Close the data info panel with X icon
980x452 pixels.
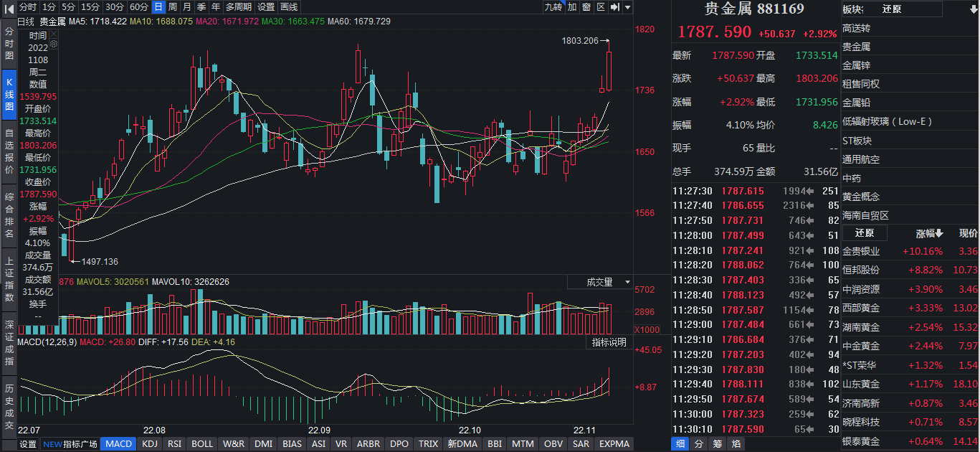coord(53,32)
